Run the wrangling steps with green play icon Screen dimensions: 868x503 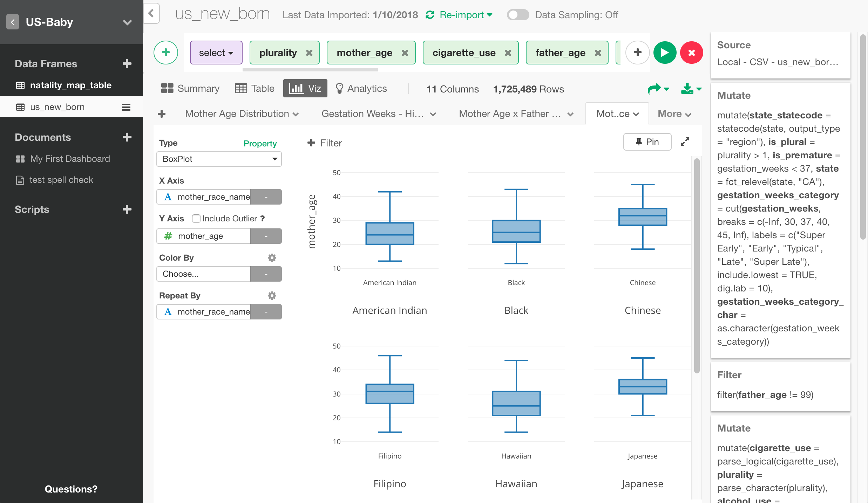point(665,53)
